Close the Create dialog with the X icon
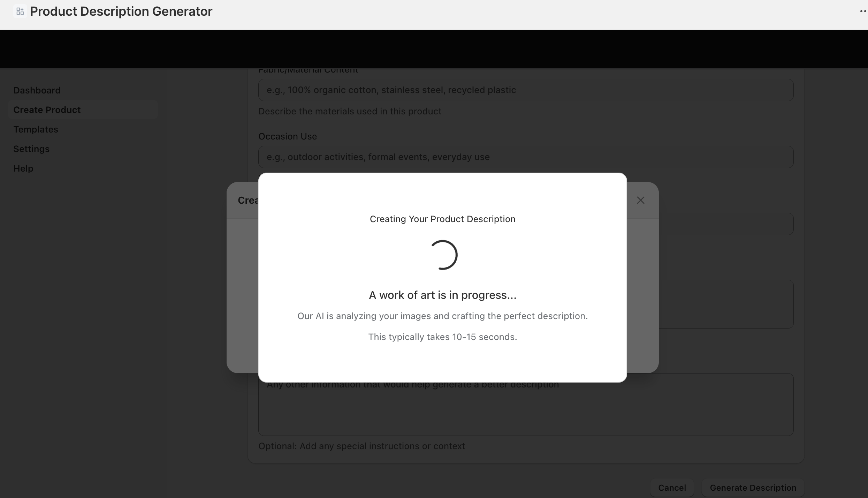 [x=640, y=200]
